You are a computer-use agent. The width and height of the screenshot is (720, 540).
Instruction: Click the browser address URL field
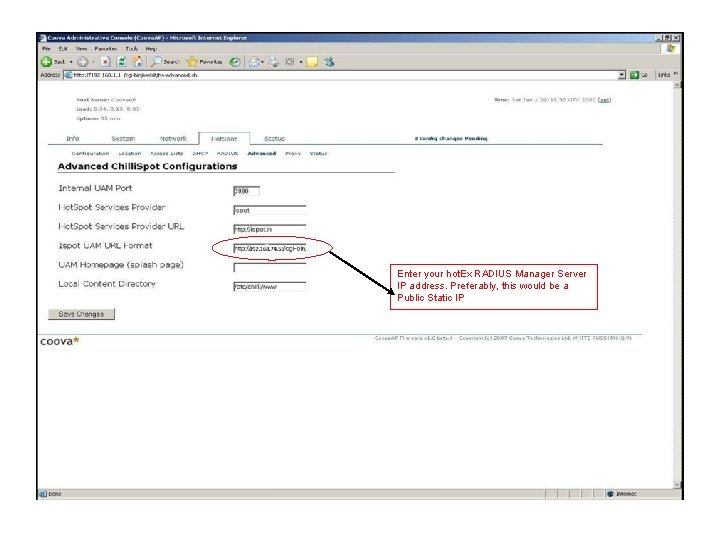point(344,75)
